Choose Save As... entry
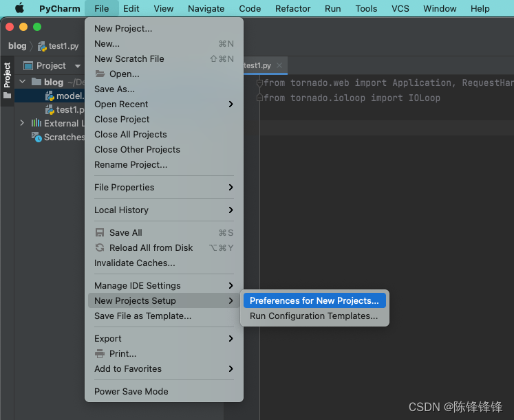The width and height of the screenshot is (514, 420). (x=164, y=89)
